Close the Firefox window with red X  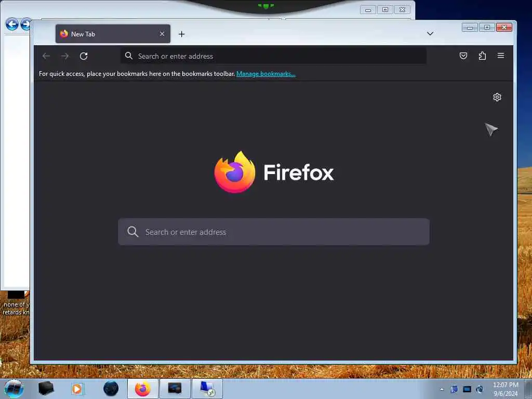click(504, 27)
